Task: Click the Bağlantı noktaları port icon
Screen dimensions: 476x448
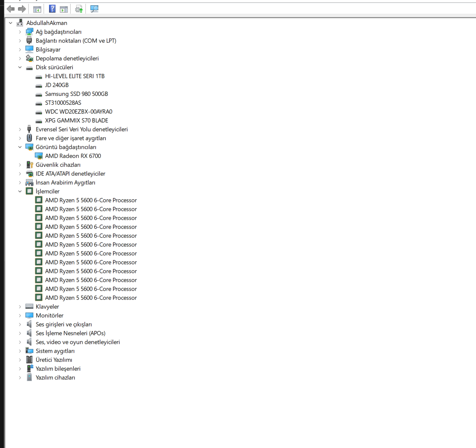Action: [x=29, y=40]
